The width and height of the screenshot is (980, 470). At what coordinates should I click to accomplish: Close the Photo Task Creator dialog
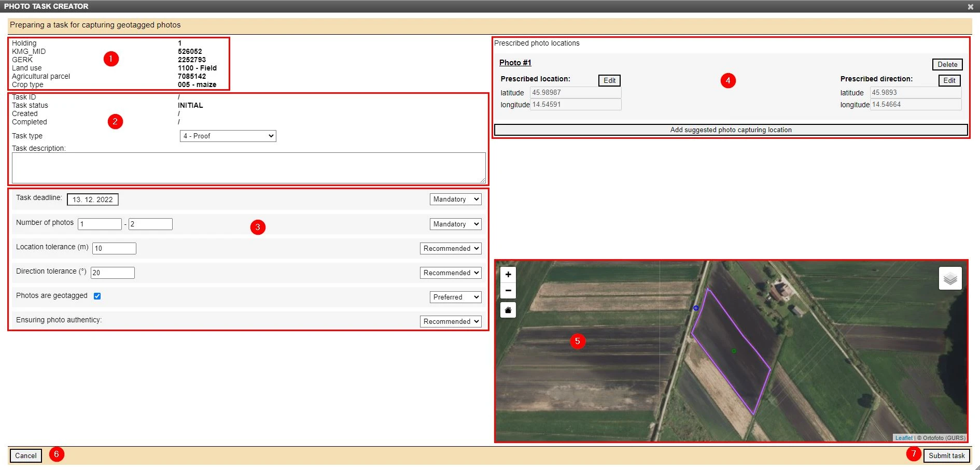(970, 7)
